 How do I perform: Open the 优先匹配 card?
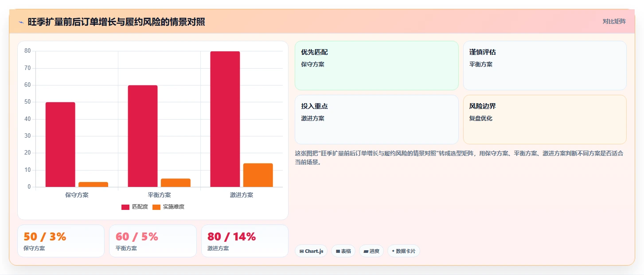pyautogui.click(x=377, y=66)
